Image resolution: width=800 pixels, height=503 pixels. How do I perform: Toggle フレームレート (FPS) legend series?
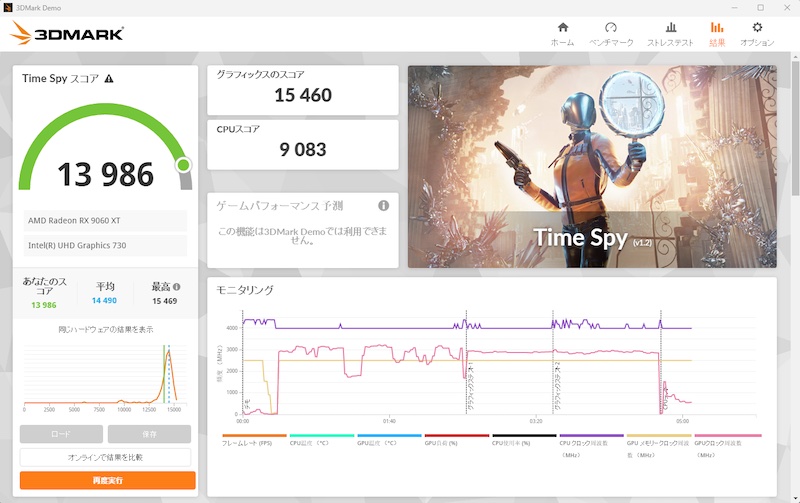tap(254, 440)
